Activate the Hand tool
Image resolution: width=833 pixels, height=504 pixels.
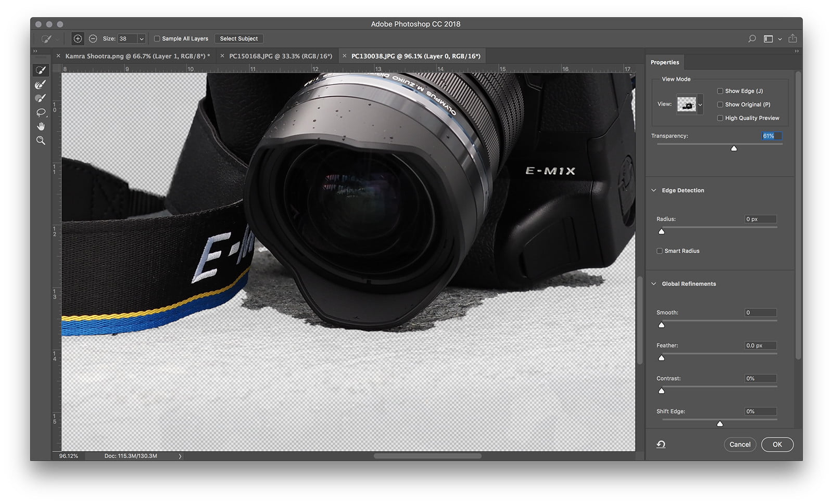[x=41, y=126]
